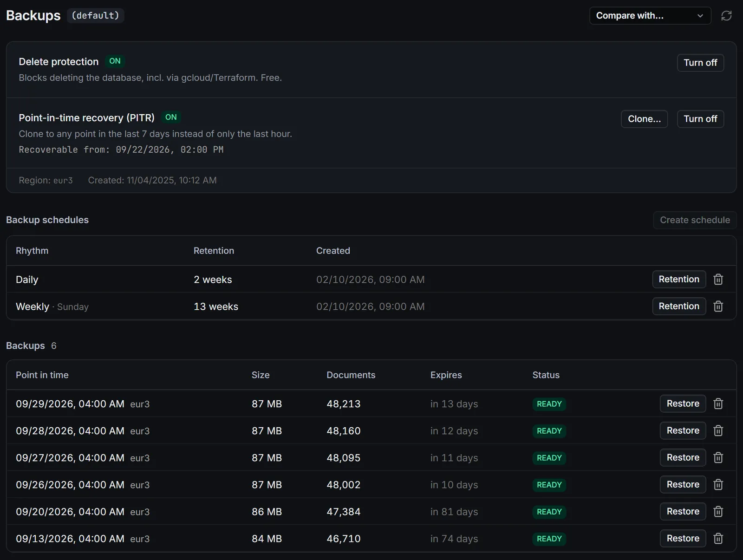Click the 13 weeks retention value
This screenshot has width=743, height=560.
pos(216,306)
